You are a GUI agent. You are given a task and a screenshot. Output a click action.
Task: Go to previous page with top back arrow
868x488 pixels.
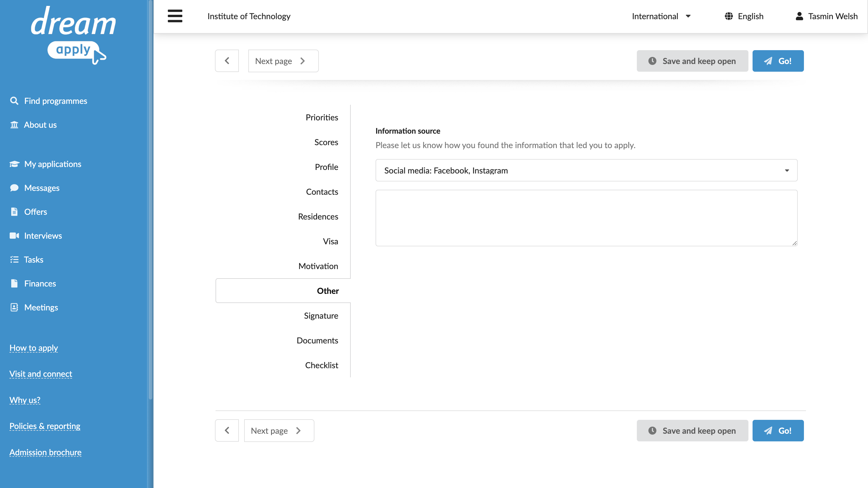(x=227, y=61)
